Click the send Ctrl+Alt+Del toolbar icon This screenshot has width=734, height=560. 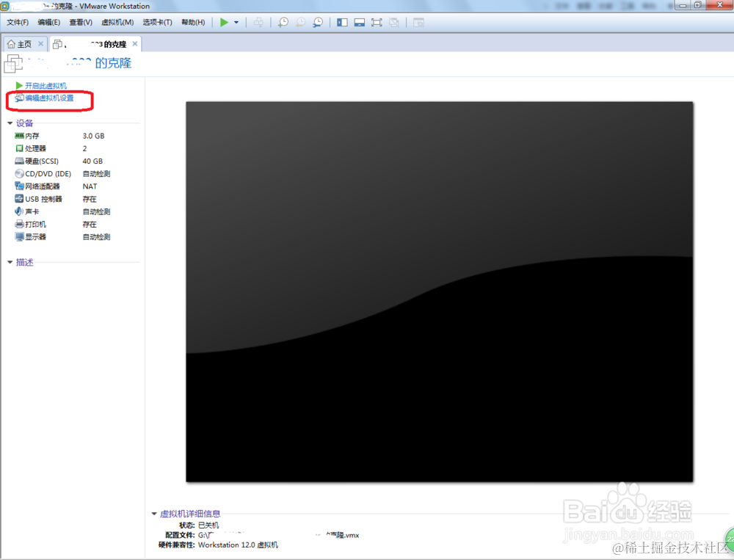click(258, 22)
